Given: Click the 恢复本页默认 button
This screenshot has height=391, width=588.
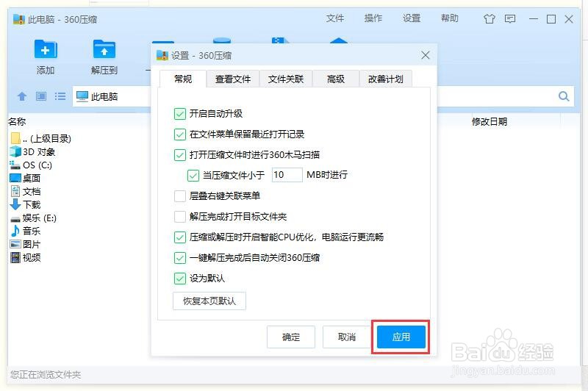Looking at the screenshot, I should coord(209,301).
